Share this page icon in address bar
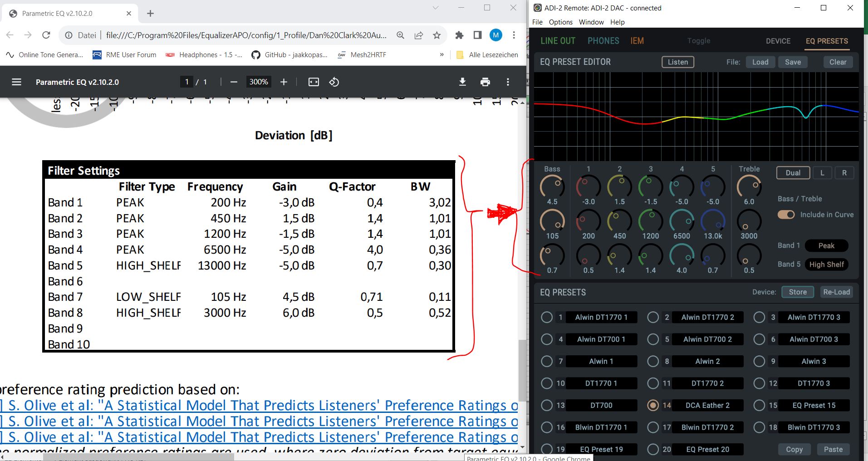Image resolution: width=868 pixels, height=461 pixels. [x=418, y=35]
